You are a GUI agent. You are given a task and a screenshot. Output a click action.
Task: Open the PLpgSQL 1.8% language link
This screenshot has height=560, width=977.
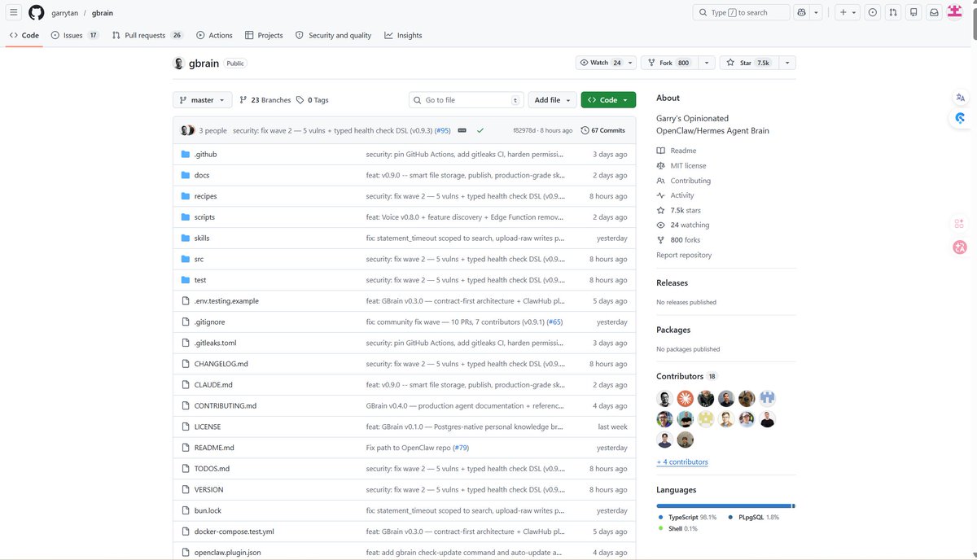pos(753,518)
